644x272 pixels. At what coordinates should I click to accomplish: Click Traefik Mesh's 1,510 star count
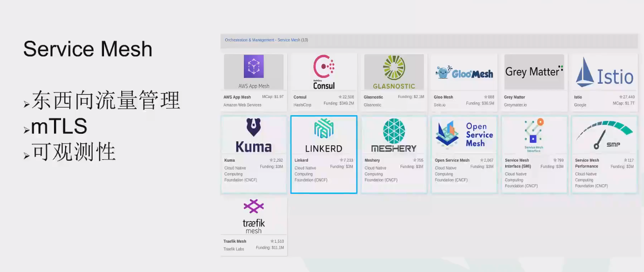(x=277, y=241)
